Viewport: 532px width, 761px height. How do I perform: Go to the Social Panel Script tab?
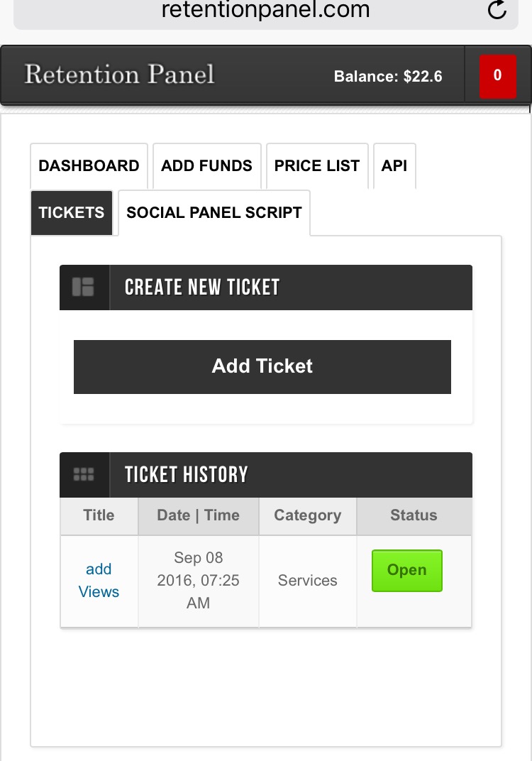tap(214, 212)
